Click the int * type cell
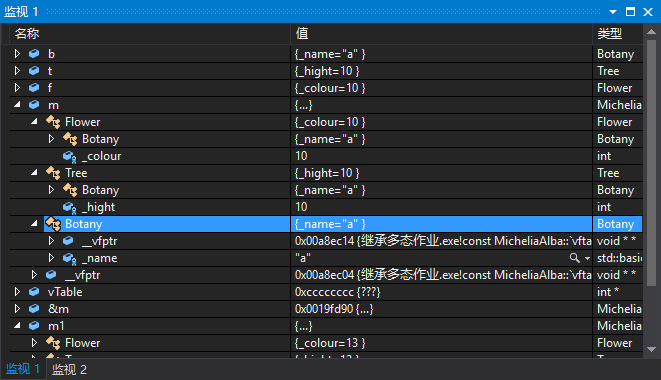This screenshot has height=380, width=661. tap(608, 292)
